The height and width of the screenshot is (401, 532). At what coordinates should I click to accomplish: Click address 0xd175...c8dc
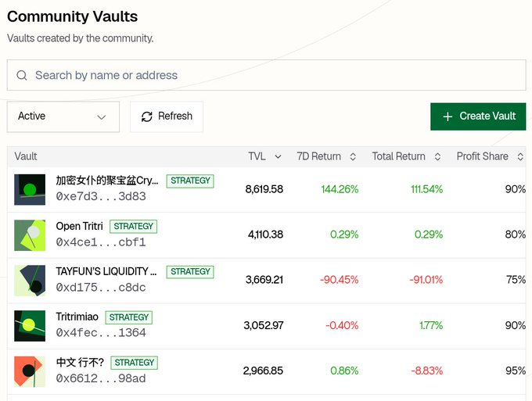[x=101, y=288]
